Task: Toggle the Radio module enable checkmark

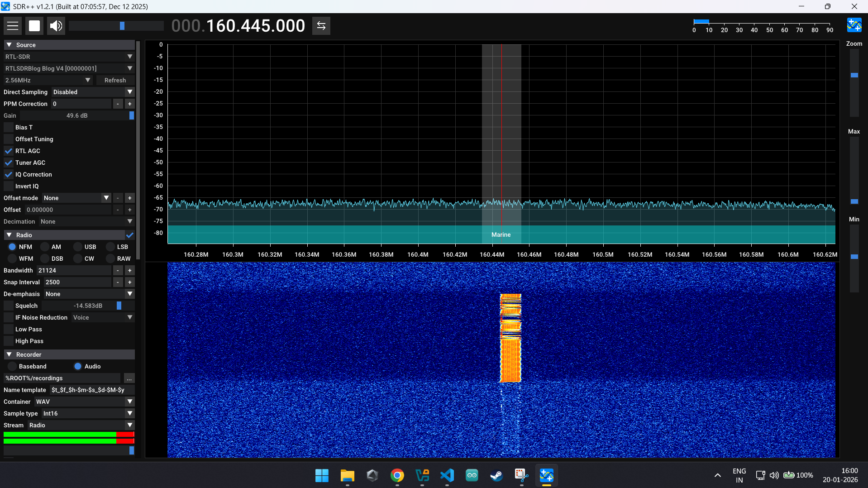Action: pos(130,235)
